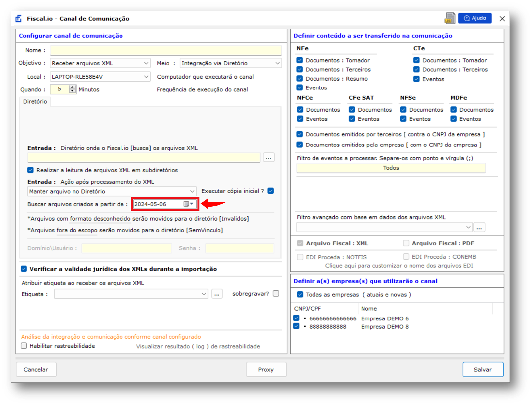This screenshot has height=405, width=532.
Task: Enable Arquivo Fiscal : PDF checkbox
Action: click(406, 243)
